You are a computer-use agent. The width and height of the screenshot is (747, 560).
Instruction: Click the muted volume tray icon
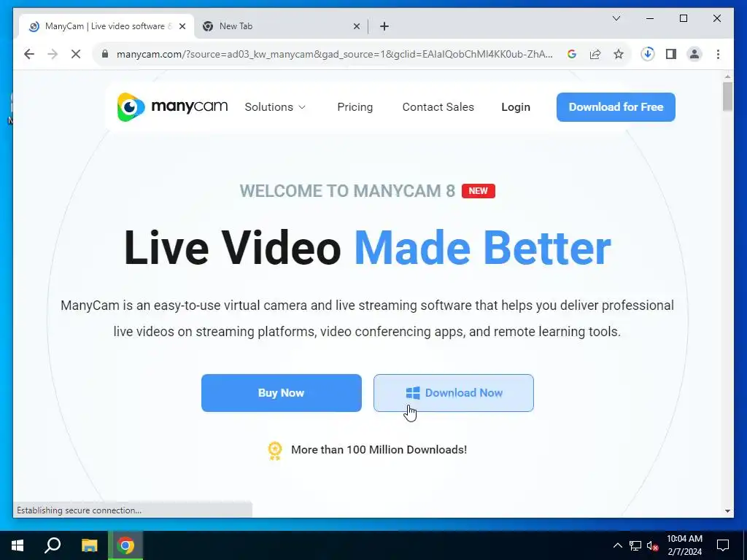coord(652,545)
